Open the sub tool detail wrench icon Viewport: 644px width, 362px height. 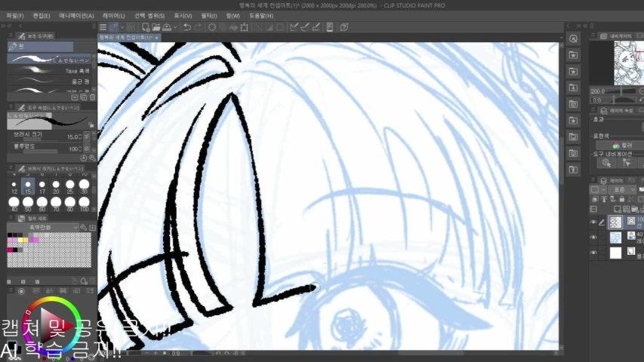(92, 158)
